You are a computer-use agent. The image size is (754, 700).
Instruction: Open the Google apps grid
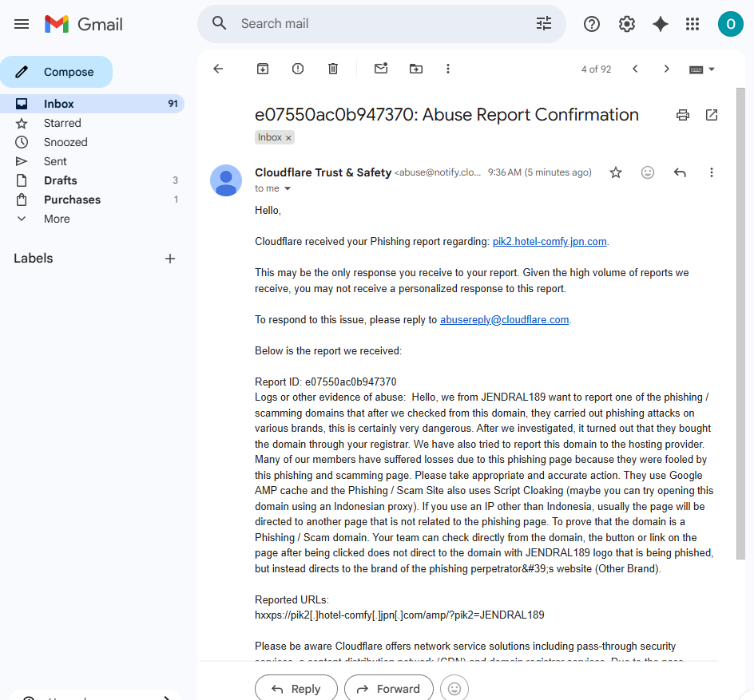[x=692, y=24]
